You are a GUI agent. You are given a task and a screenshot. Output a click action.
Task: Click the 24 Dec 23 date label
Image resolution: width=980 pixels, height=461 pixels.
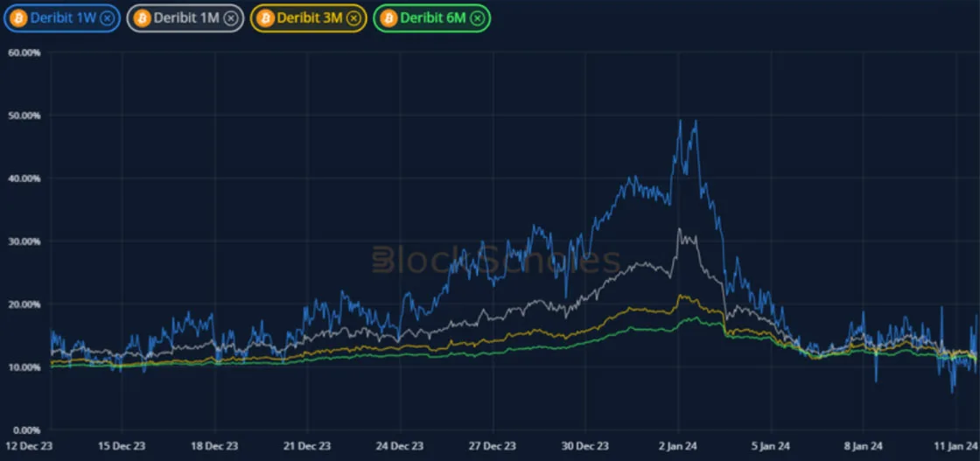pos(400,446)
